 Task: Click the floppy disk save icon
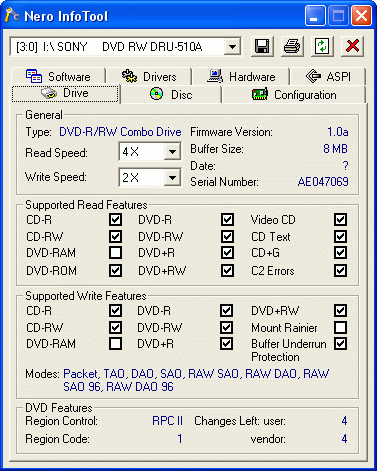pyautogui.click(x=262, y=46)
